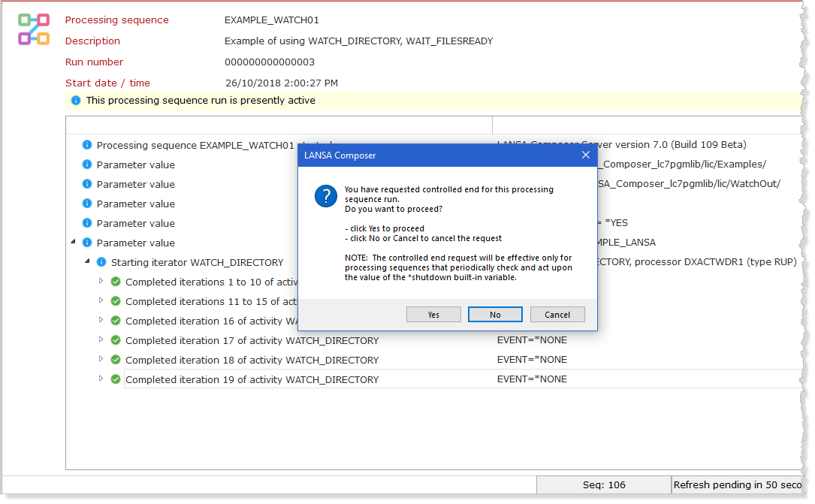
Task: Click green check icon for iteration 16
Action: [116, 321]
